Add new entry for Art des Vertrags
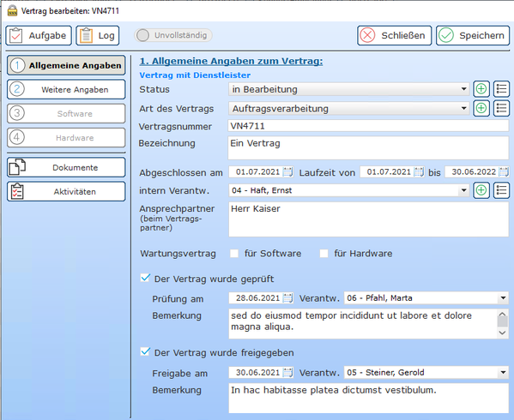 click(481, 108)
